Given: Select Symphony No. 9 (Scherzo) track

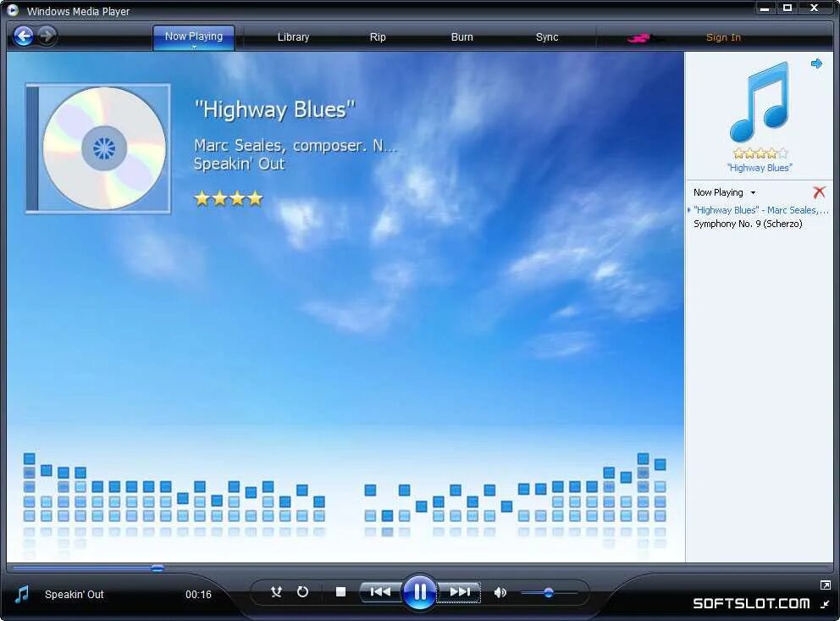Looking at the screenshot, I should pyautogui.click(x=748, y=224).
